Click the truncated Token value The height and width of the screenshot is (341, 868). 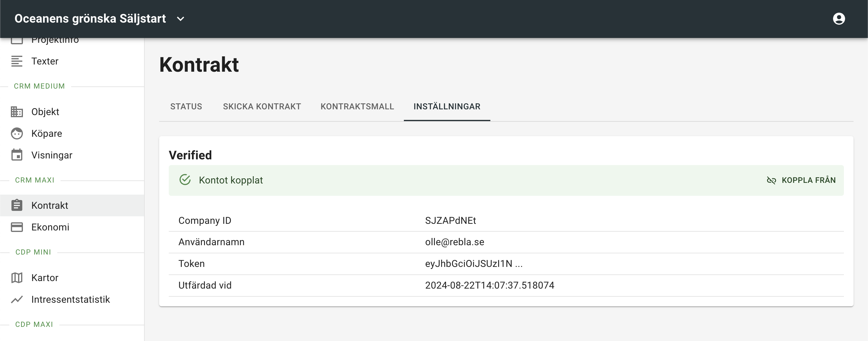tap(473, 264)
